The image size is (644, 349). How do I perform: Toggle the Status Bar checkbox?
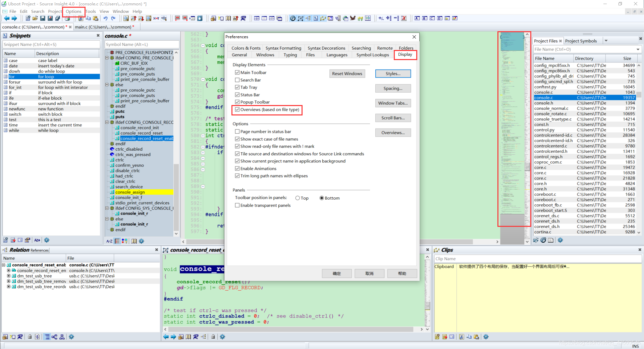tap(237, 95)
